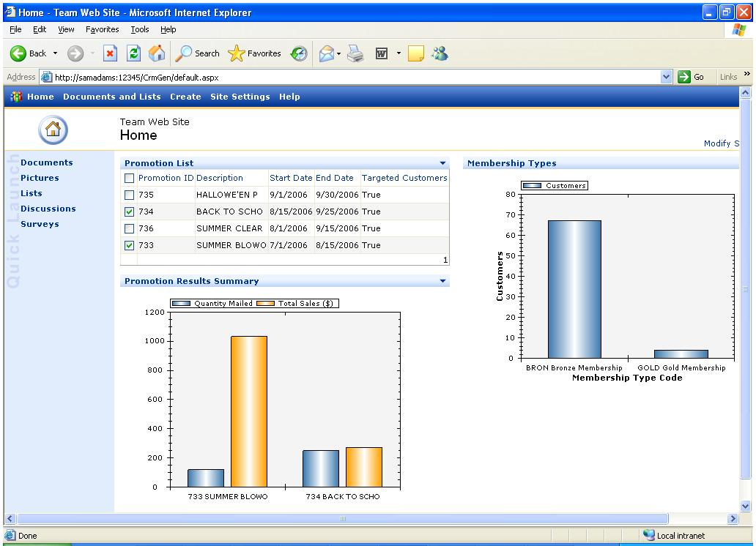Screen dimensions: 756x546
Task: Click the Edit with Word icon
Action: (382, 53)
